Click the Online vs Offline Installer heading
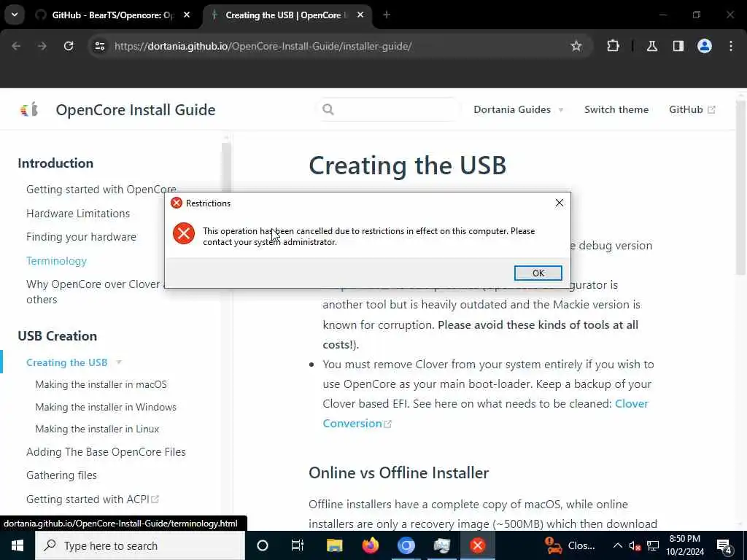Viewport: 747px width, 560px height. point(399,472)
